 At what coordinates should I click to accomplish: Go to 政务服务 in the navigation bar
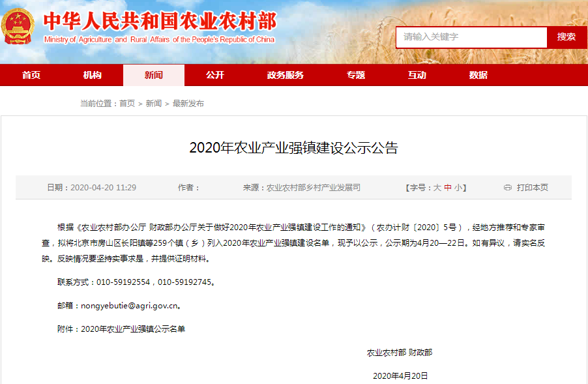[285, 75]
